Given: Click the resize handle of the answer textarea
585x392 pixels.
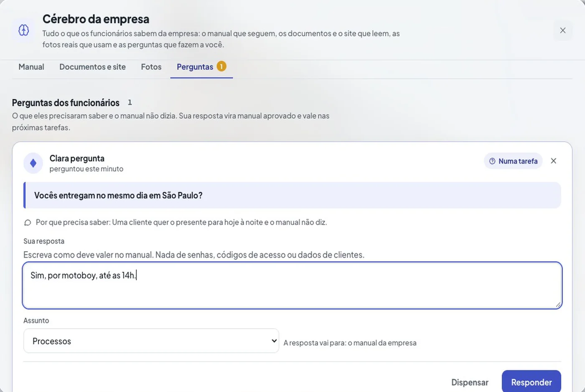Looking at the screenshot, I should (x=558, y=305).
